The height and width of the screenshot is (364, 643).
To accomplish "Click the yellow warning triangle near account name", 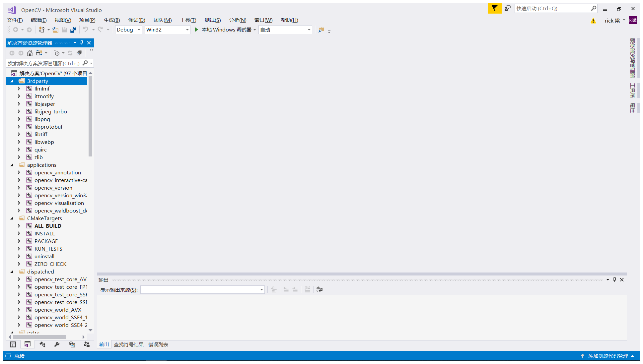I will 593,21.
